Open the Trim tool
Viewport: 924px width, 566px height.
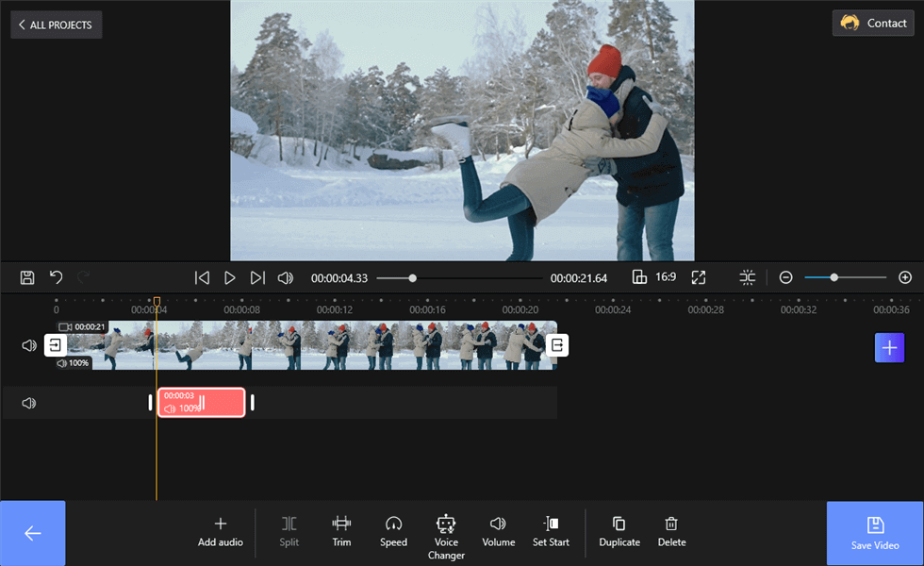(341, 532)
